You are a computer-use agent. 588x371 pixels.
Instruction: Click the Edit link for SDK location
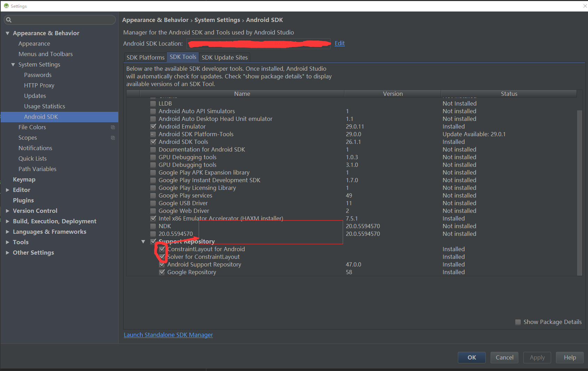(x=340, y=43)
